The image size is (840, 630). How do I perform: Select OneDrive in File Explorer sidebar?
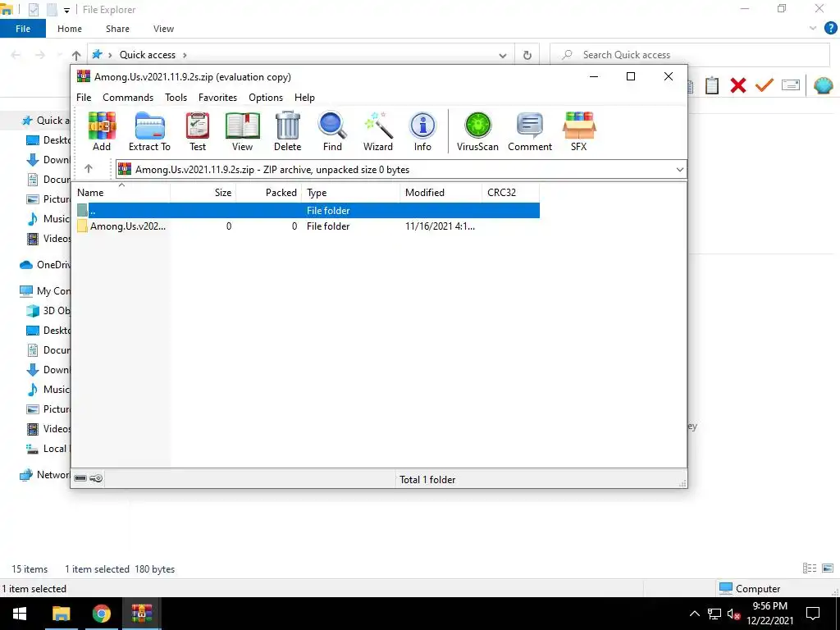(x=44, y=265)
